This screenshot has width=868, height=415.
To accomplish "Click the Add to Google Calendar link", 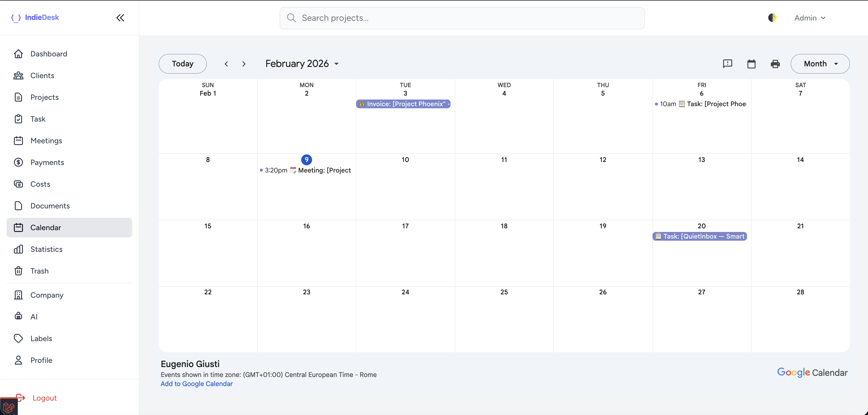I will point(196,384).
